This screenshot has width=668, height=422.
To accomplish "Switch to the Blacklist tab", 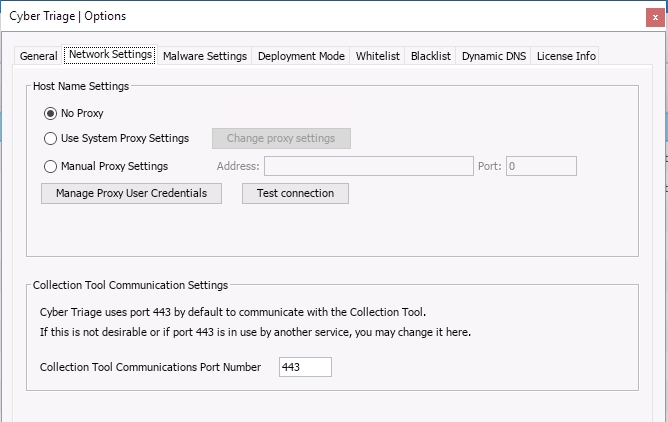I will pos(431,56).
